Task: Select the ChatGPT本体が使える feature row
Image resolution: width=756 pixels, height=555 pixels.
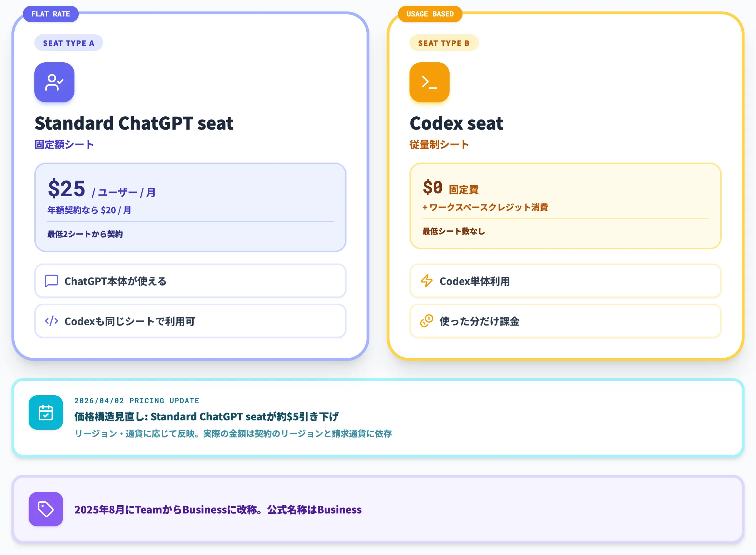Action: coord(190,281)
